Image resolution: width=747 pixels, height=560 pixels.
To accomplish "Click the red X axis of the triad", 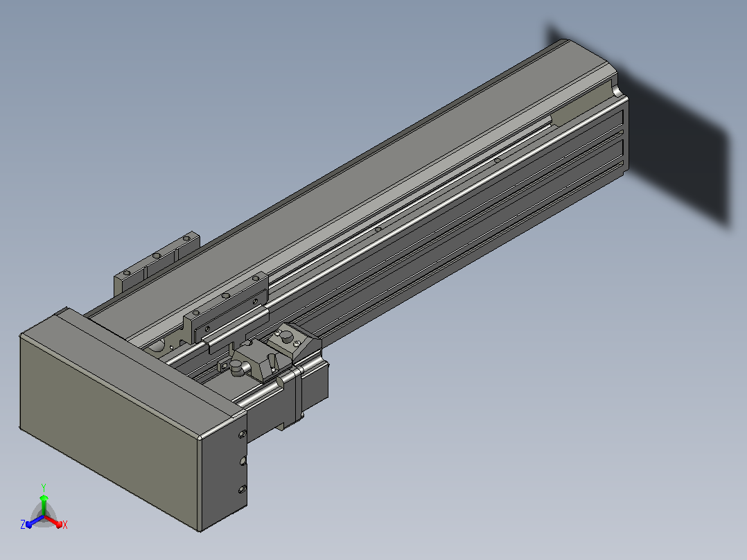I will (54, 521).
